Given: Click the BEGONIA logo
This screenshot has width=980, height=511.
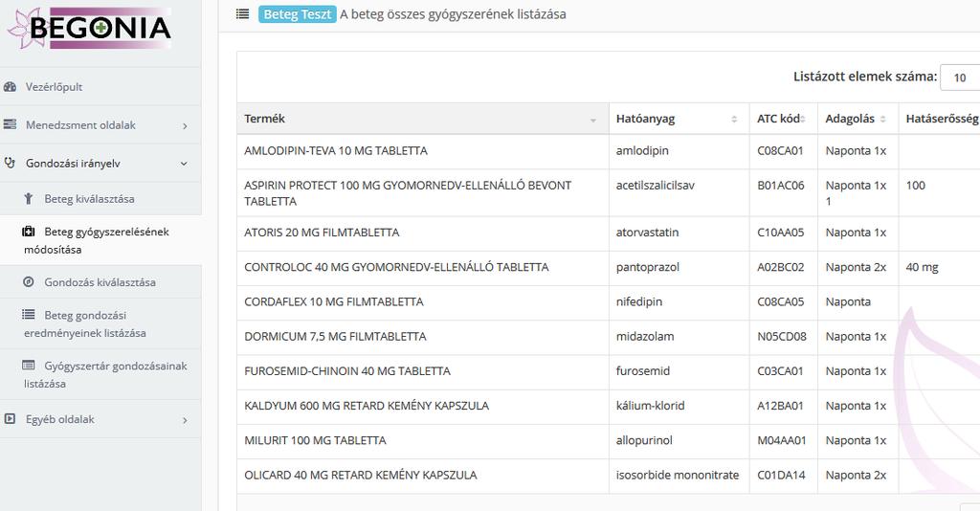Looking at the screenshot, I should 89,28.
